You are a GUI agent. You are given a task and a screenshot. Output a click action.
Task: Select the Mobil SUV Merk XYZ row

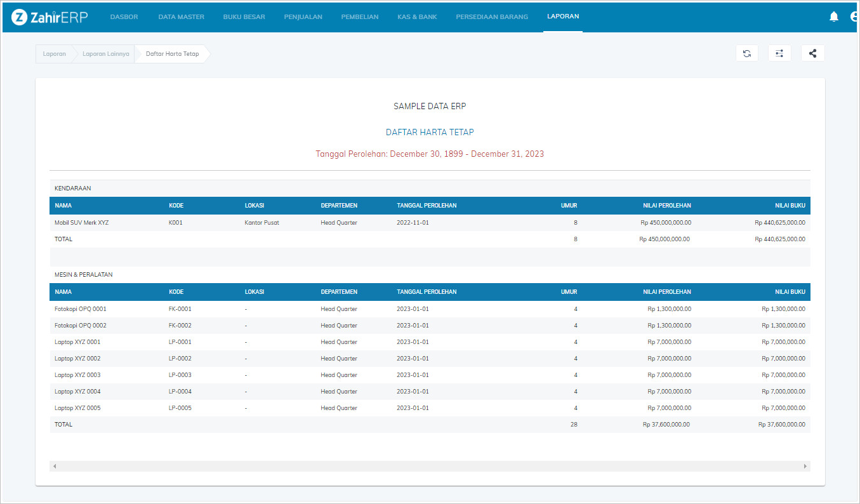(81, 223)
